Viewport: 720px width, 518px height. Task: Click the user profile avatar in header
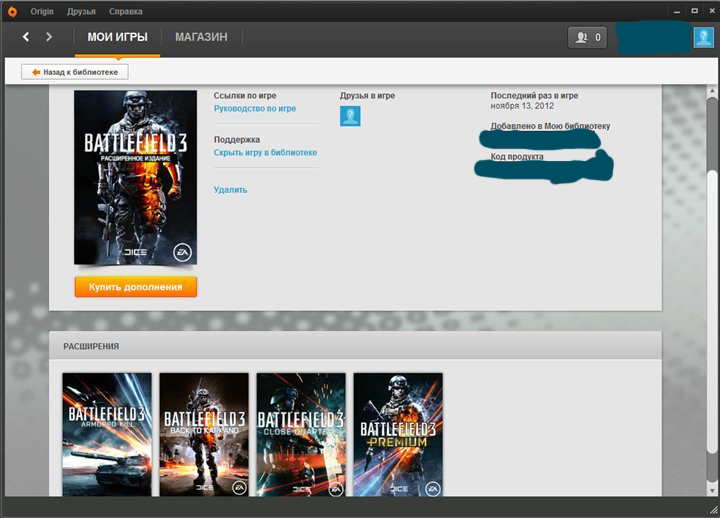703,37
